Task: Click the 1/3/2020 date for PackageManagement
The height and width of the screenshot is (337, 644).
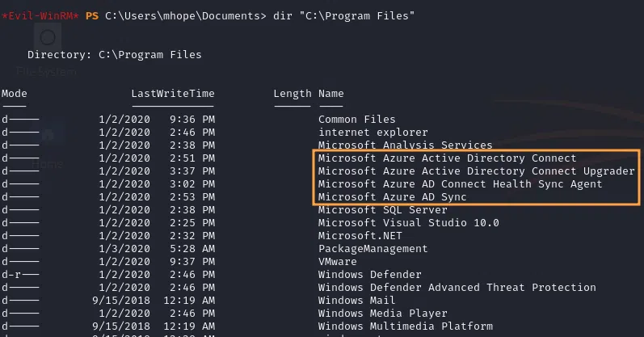Action: [124, 249]
